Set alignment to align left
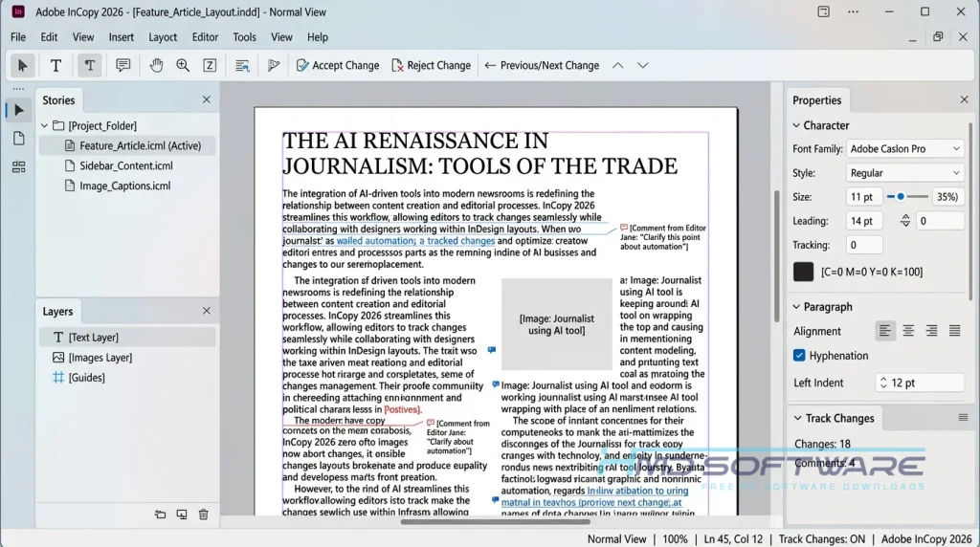 pyautogui.click(x=885, y=331)
